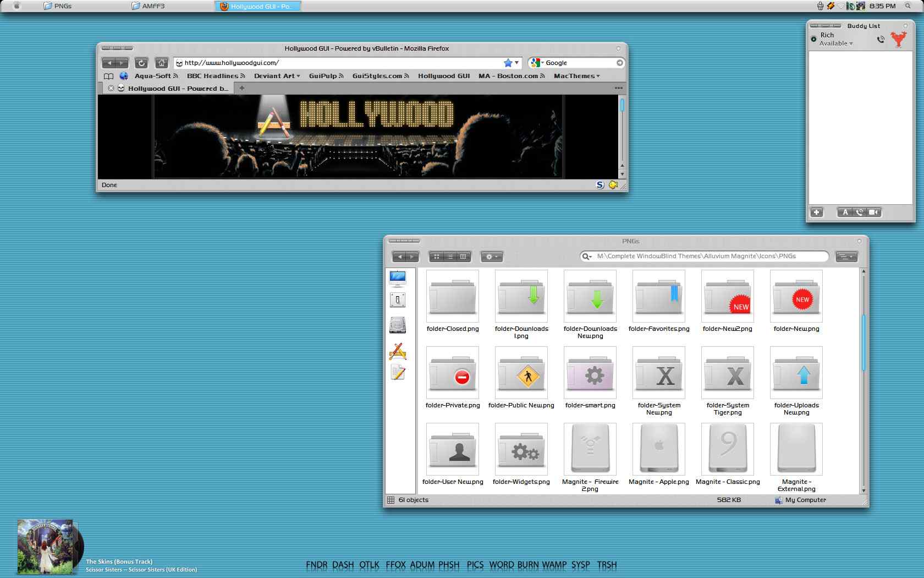924x578 pixels.
Task: Expand the MacThemes bookmark folder
Action: 577,76
